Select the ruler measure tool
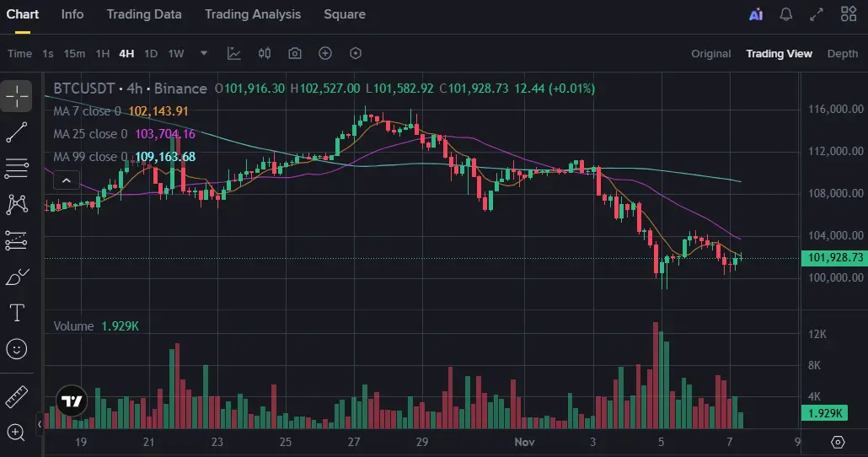The image size is (868, 457). click(x=17, y=397)
